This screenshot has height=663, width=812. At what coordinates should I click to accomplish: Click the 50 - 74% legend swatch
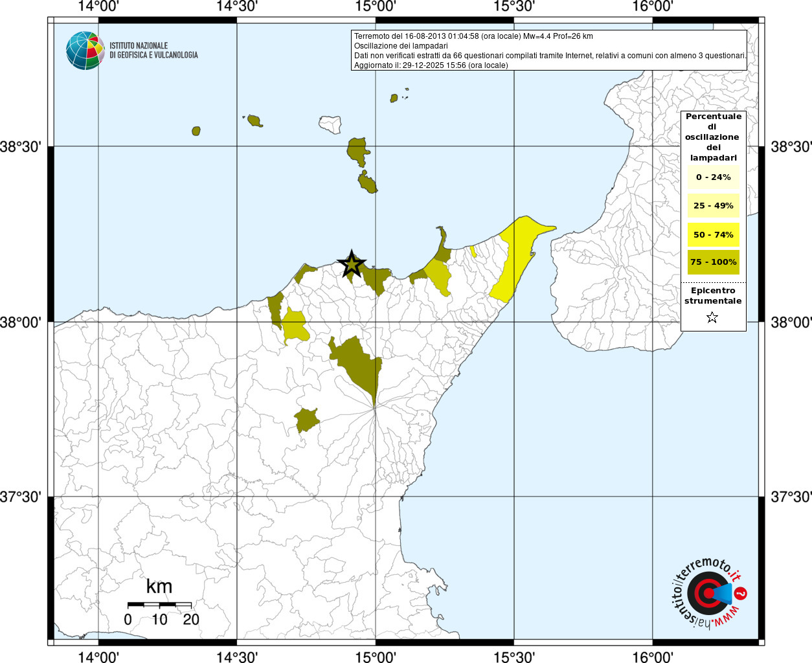tap(713, 234)
